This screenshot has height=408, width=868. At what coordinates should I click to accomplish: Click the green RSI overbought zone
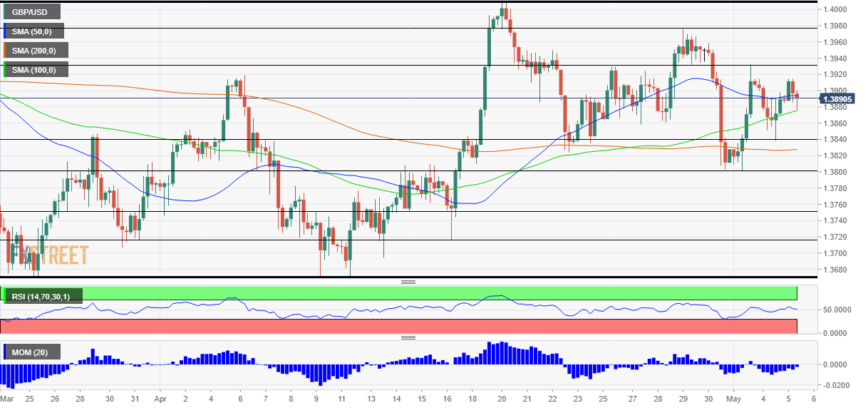(428, 293)
